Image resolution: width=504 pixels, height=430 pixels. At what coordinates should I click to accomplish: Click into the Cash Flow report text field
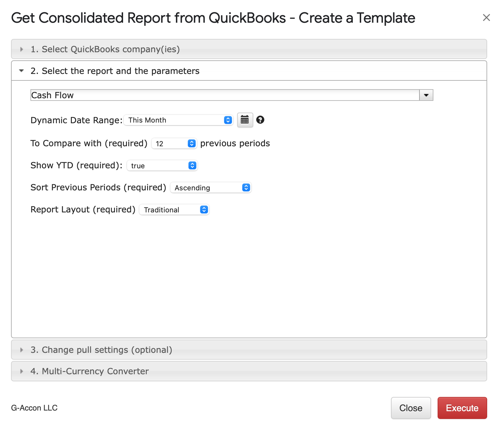click(x=223, y=95)
